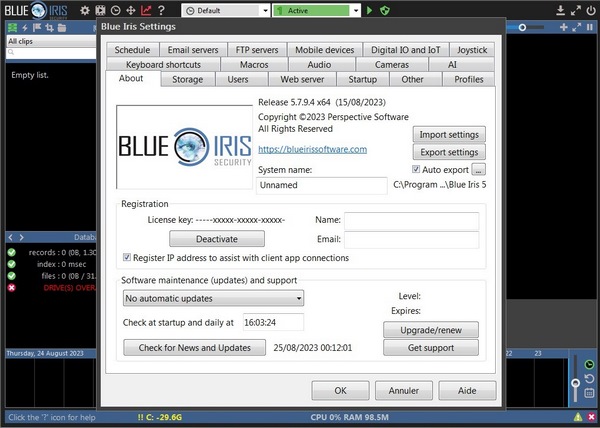Click the red X icon in status bar
Screen dimensions: 600x428
(x=591, y=417)
